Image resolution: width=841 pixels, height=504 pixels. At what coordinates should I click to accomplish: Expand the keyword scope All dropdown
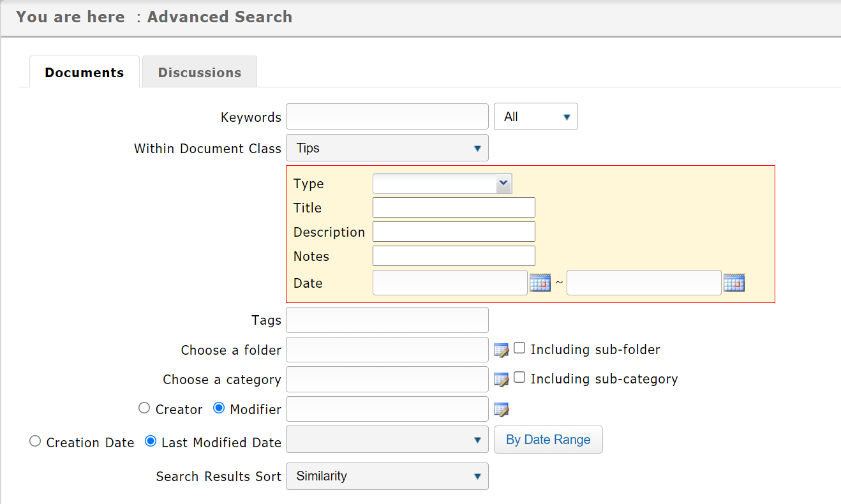tap(536, 117)
